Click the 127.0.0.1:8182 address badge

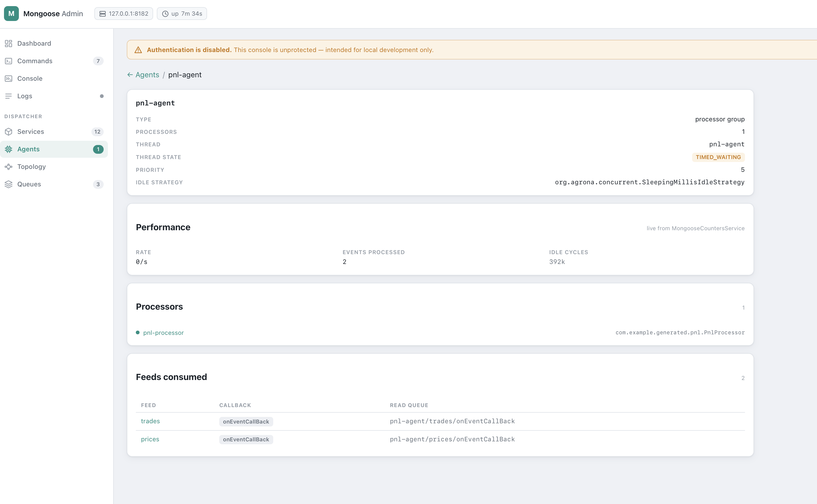[124, 14]
